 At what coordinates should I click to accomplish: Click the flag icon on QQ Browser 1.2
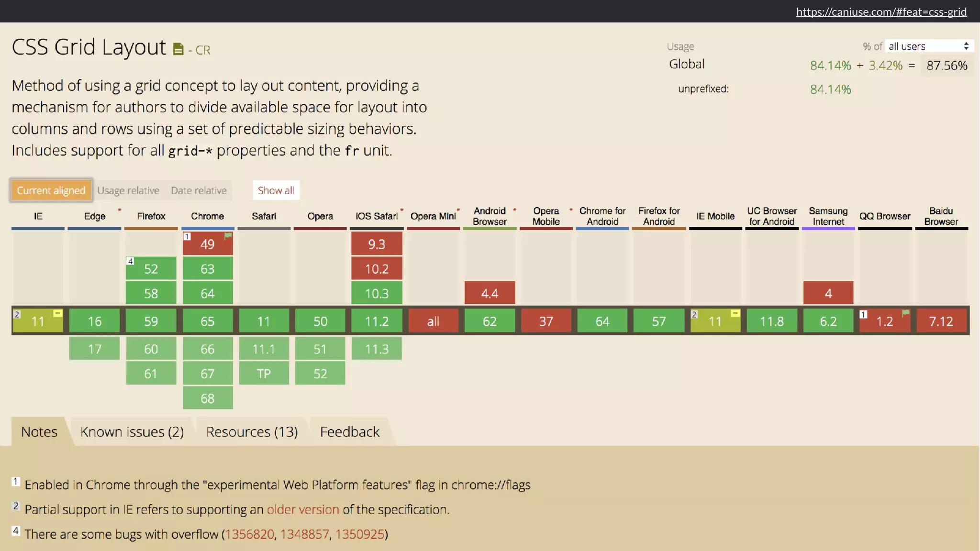coord(905,313)
